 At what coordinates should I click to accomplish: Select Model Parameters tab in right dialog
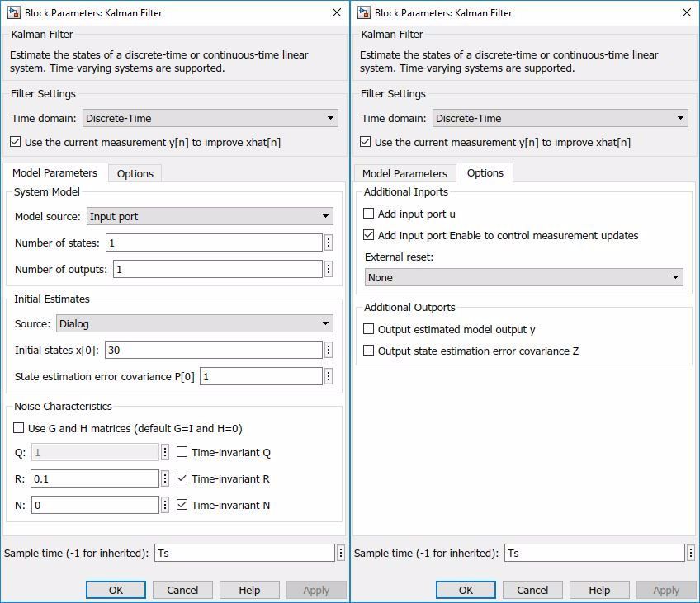click(404, 173)
